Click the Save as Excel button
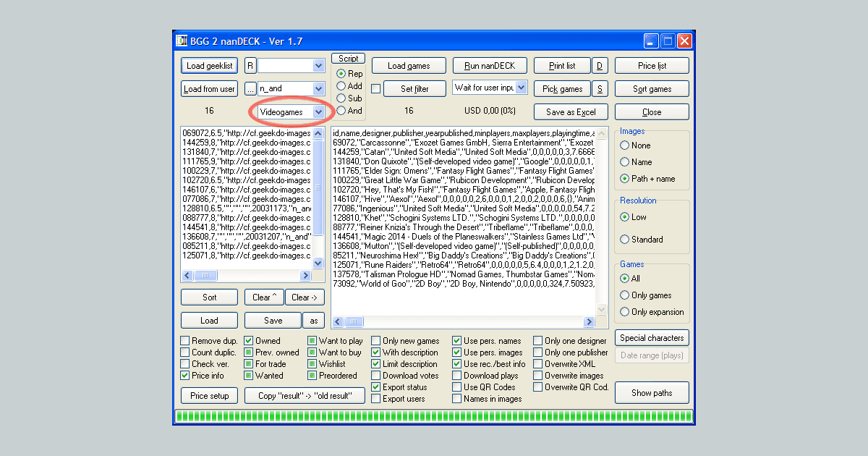Viewport: 868px width, 456px height. point(571,111)
